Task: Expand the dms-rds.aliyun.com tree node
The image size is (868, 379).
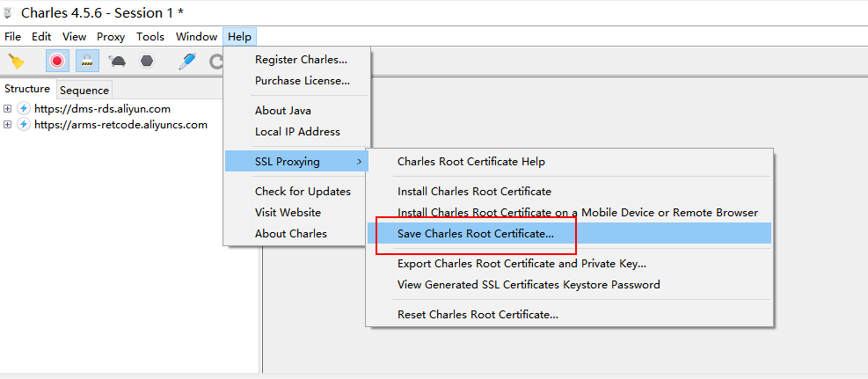Action: pyautogui.click(x=7, y=108)
